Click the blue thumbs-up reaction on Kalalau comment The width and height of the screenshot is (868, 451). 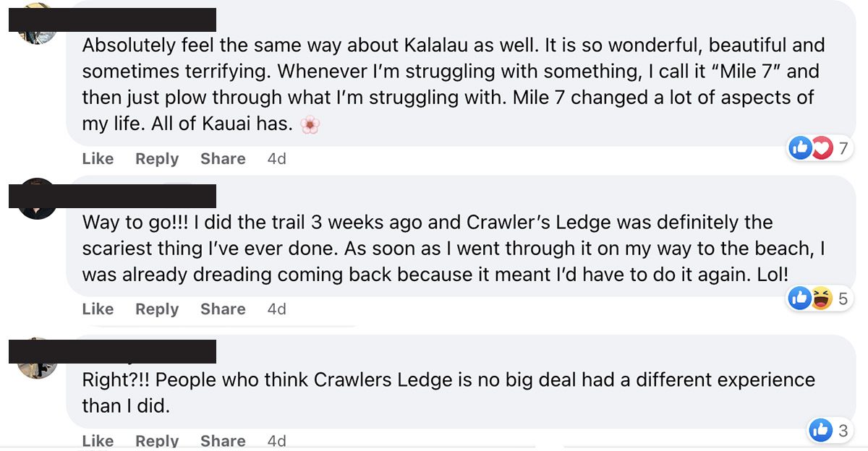point(800,149)
